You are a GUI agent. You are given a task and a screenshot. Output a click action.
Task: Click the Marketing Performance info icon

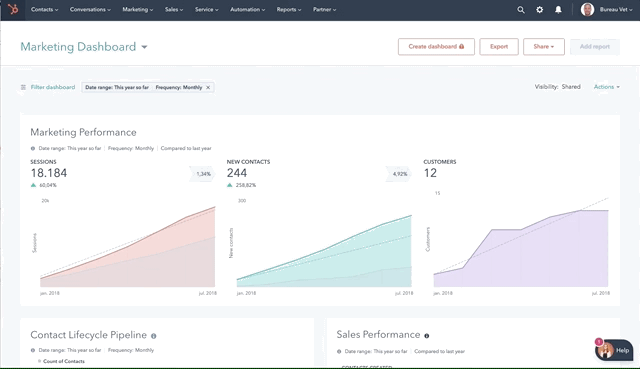click(x=33, y=149)
